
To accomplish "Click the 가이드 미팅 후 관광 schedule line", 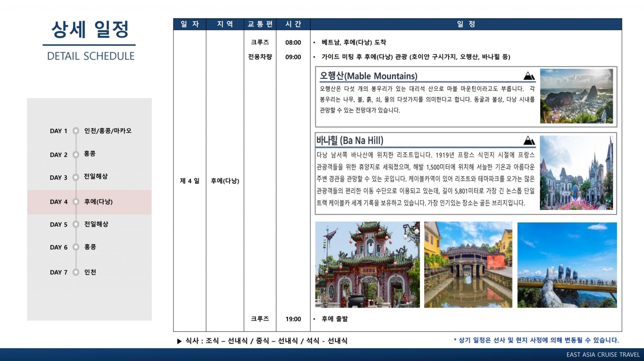I will pos(416,57).
